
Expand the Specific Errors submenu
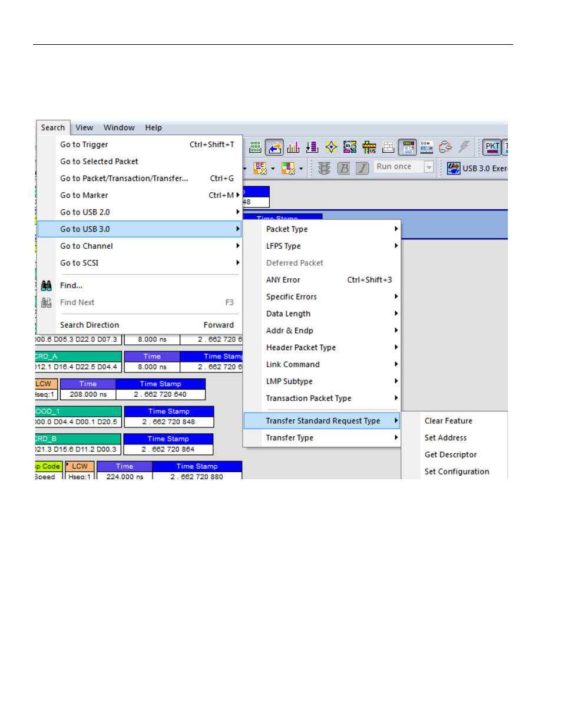(x=322, y=297)
